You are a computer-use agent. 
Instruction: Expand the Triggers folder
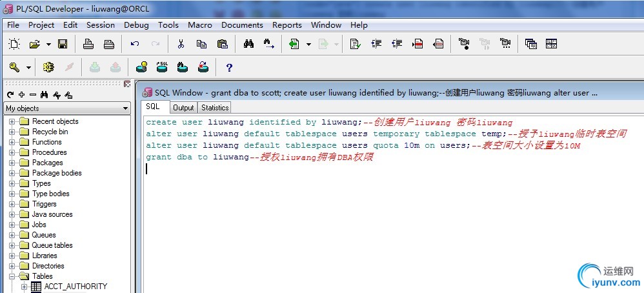(12, 204)
